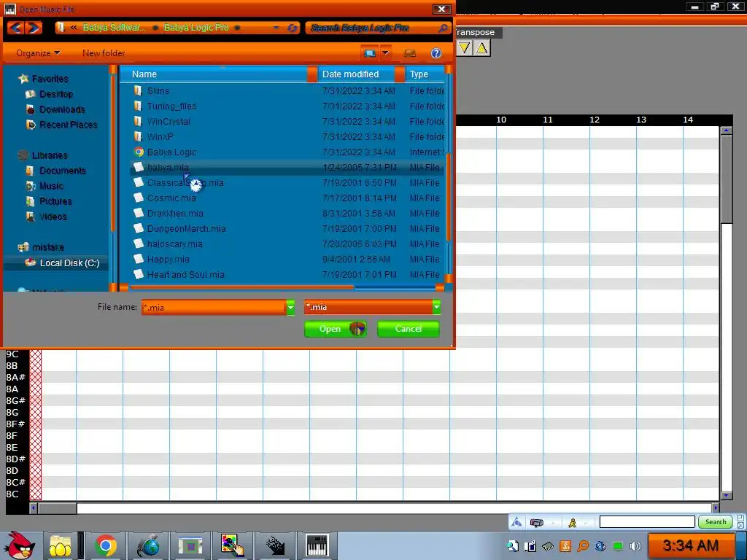Open the dialog help question-mark icon
This screenshot has width=747, height=560.
coord(436,52)
